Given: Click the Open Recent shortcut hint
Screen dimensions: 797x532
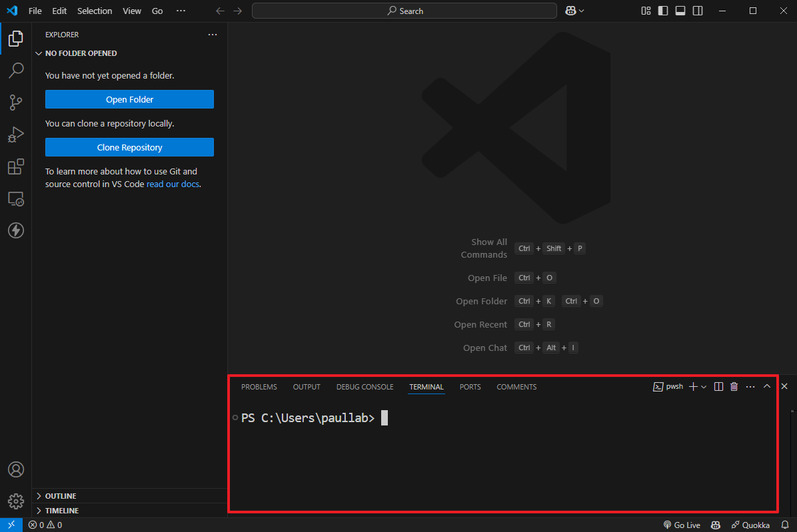Looking at the screenshot, I should point(504,324).
